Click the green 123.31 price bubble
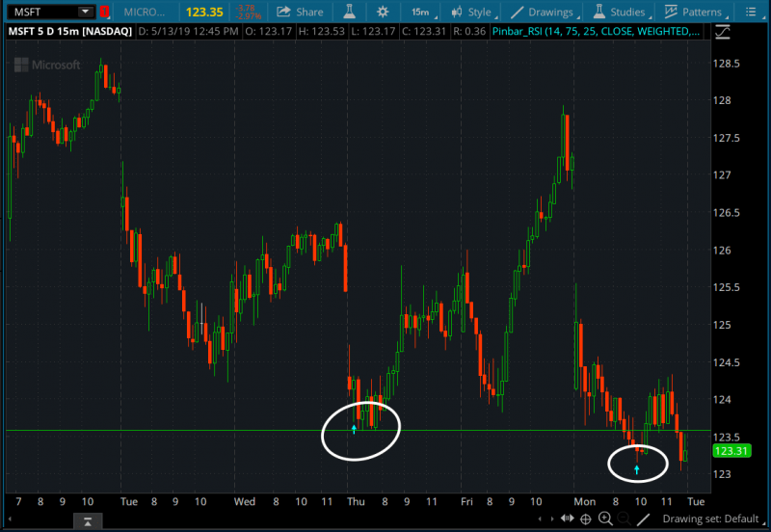This screenshot has width=771, height=532. tap(731, 451)
